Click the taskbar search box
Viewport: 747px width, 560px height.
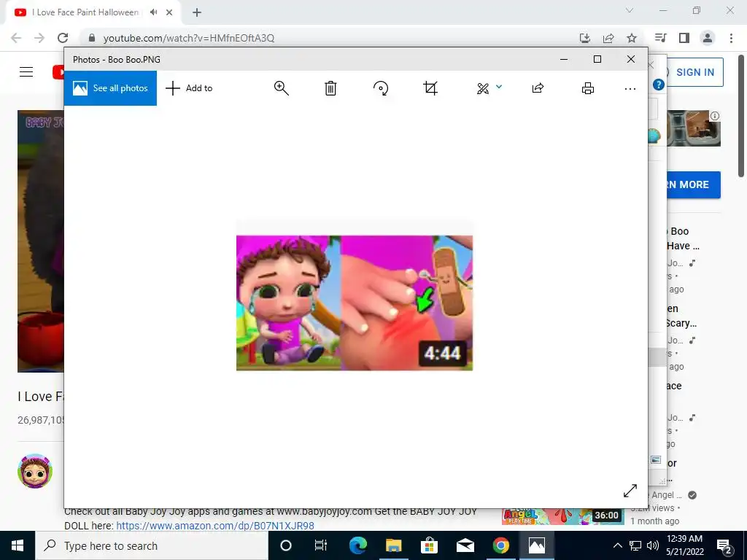152,545
